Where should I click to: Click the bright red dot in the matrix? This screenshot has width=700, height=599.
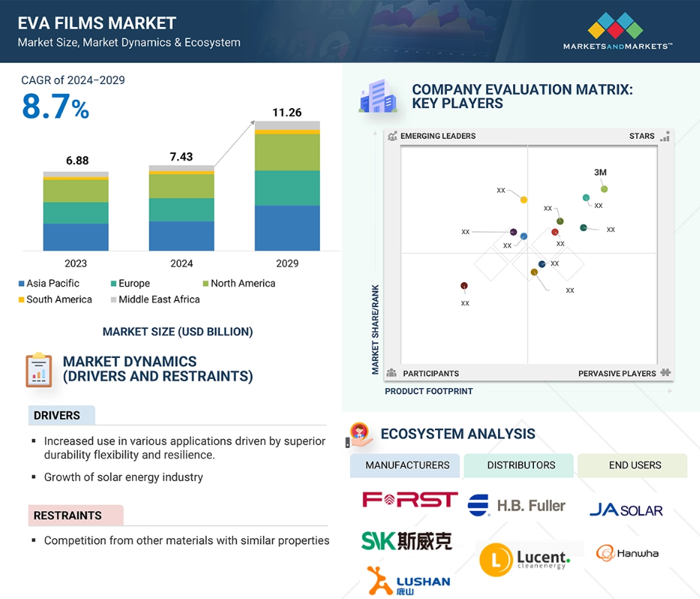tap(554, 232)
